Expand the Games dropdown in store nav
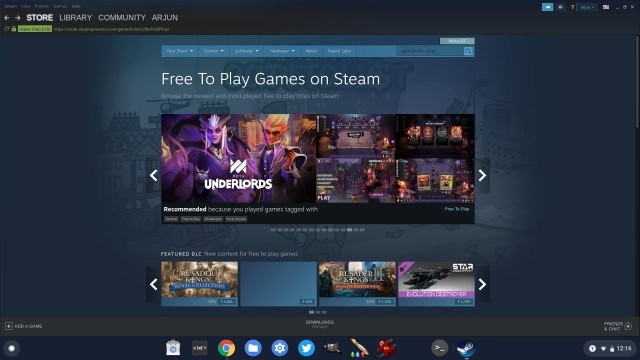The height and width of the screenshot is (360, 640). (213, 51)
